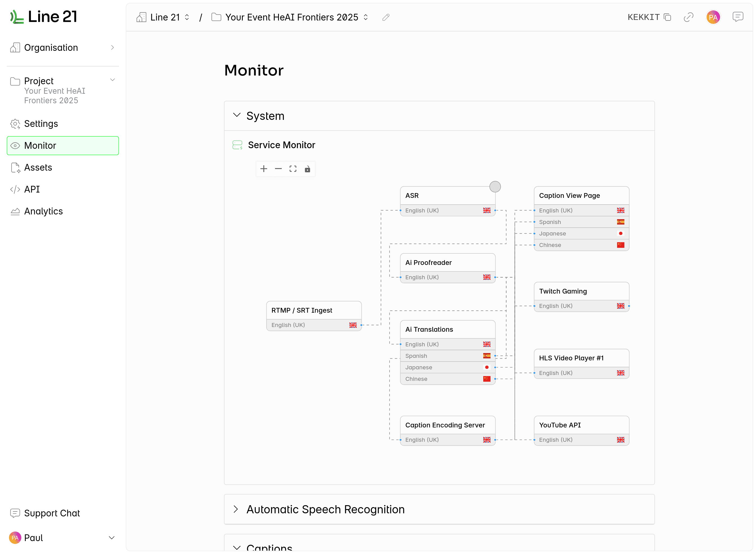Screen dimensions: 756x554
Task: Select the YouTube API node title
Action: (x=560, y=425)
